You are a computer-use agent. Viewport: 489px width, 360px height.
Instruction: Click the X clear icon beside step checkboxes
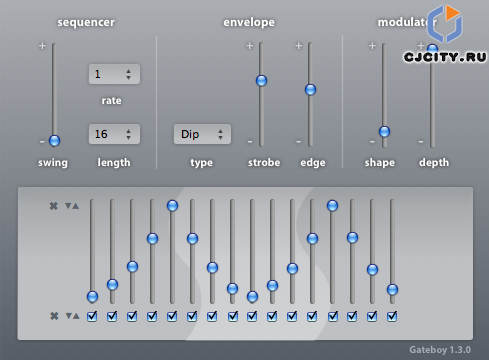tap(54, 315)
